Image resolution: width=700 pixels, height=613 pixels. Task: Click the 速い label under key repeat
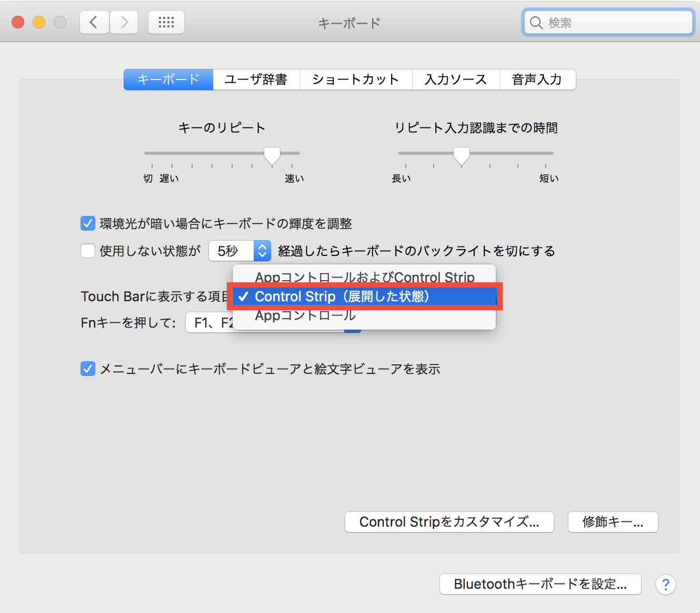tap(294, 179)
